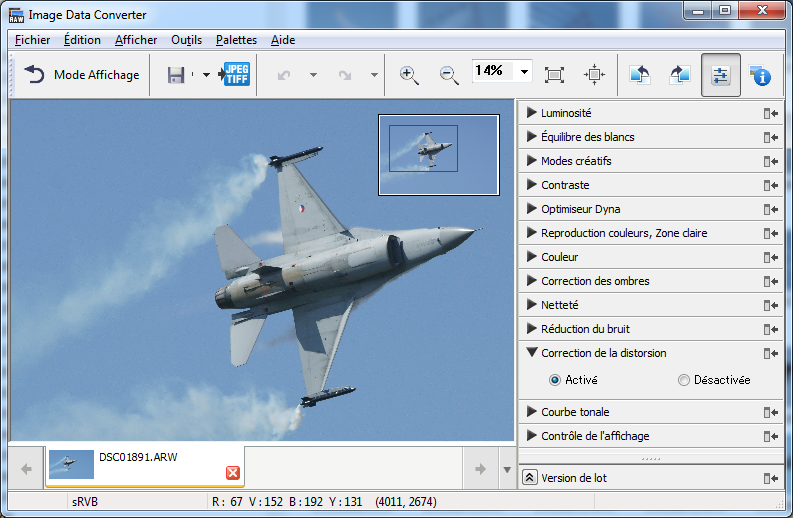Open the Palettes menu
The width and height of the screenshot is (793, 518).
236,40
